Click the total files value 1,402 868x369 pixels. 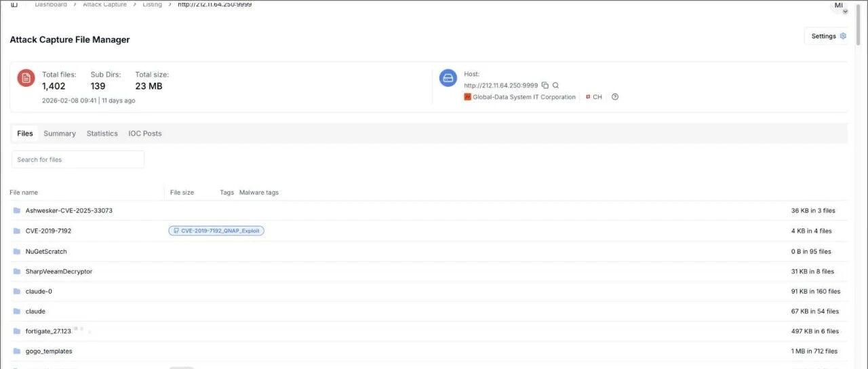click(x=54, y=86)
